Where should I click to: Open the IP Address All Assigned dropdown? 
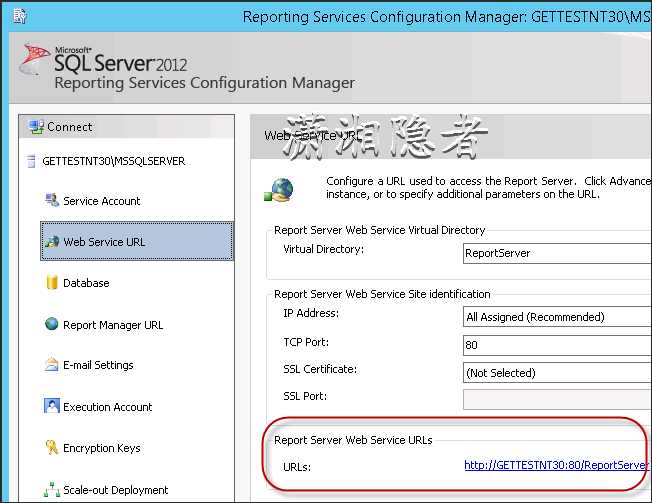click(557, 317)
